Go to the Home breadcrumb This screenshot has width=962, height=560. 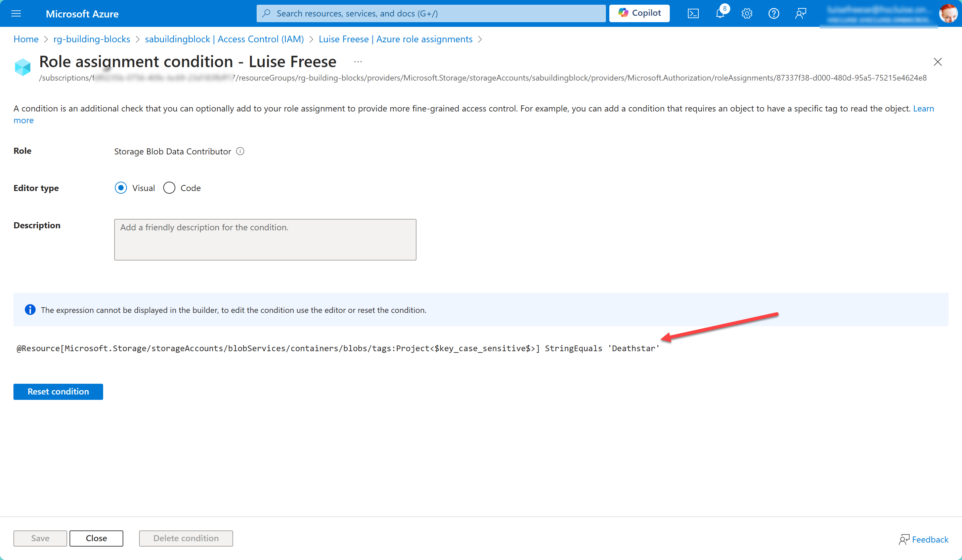26,39
